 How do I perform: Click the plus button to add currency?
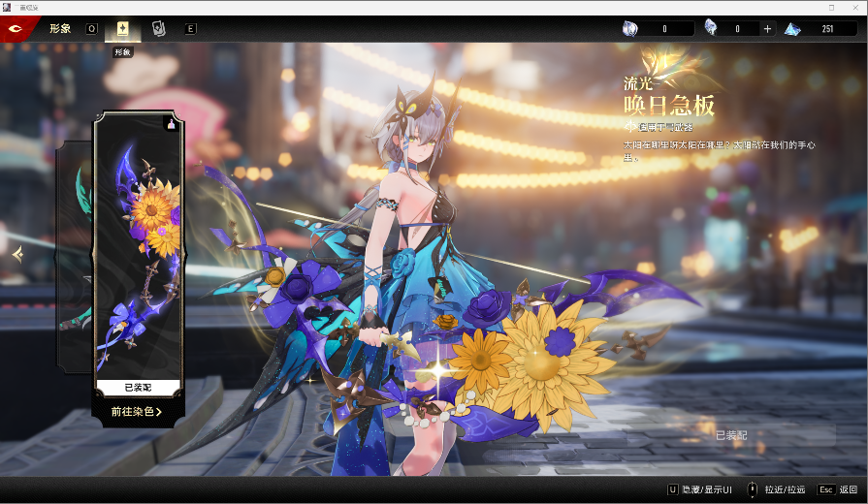click(768, 29)
